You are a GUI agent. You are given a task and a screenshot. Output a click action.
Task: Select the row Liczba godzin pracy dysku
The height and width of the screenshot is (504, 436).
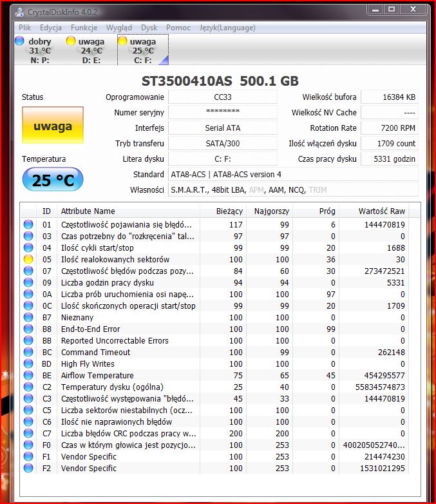pyautogui.click(x=214, y=282)
